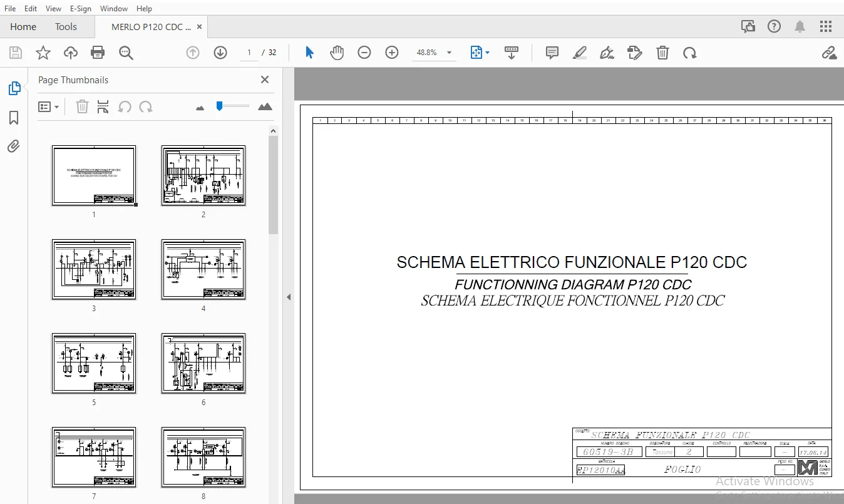Open the Window menu
Screen dimensions: 844x504
point(114,8)
